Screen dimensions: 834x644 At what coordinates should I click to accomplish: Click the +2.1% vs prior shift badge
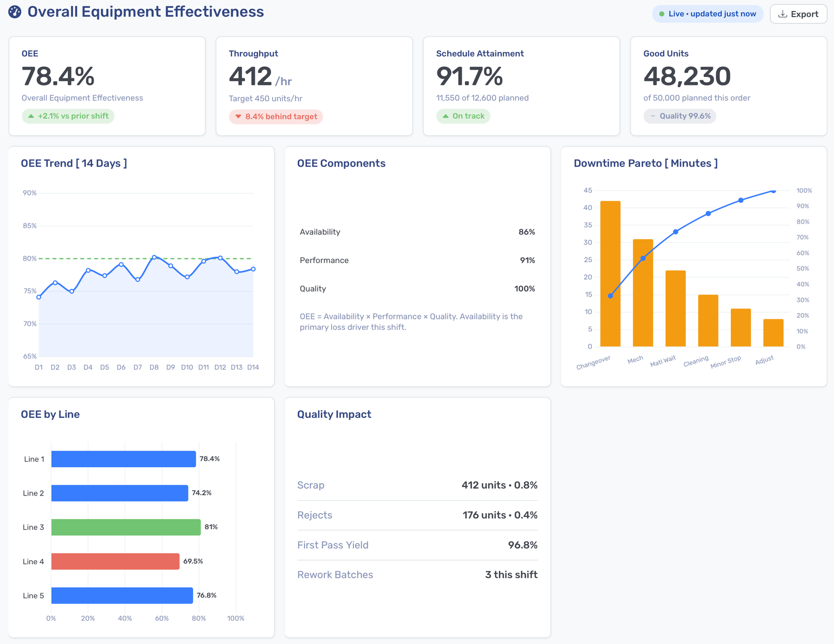(x=68, y=116)
